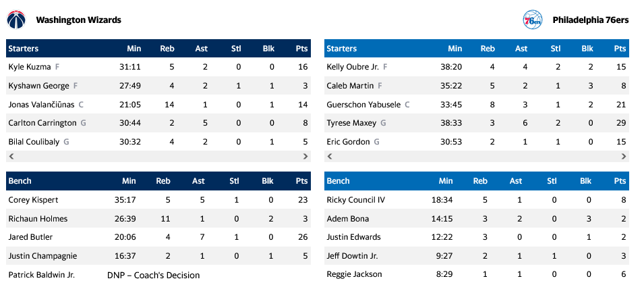Click Pts column header in Wizards starters
The height and width of the screenshot is (285, 644).
301,49
